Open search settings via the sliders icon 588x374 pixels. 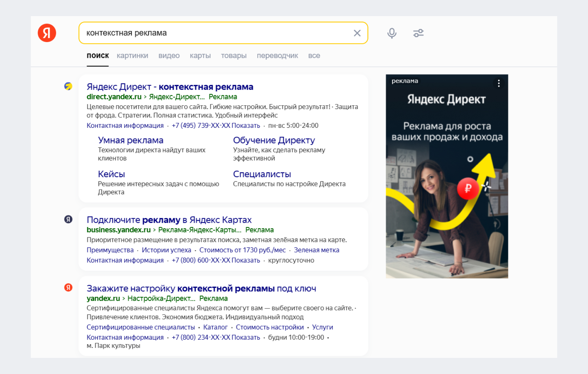pos(418,33)
